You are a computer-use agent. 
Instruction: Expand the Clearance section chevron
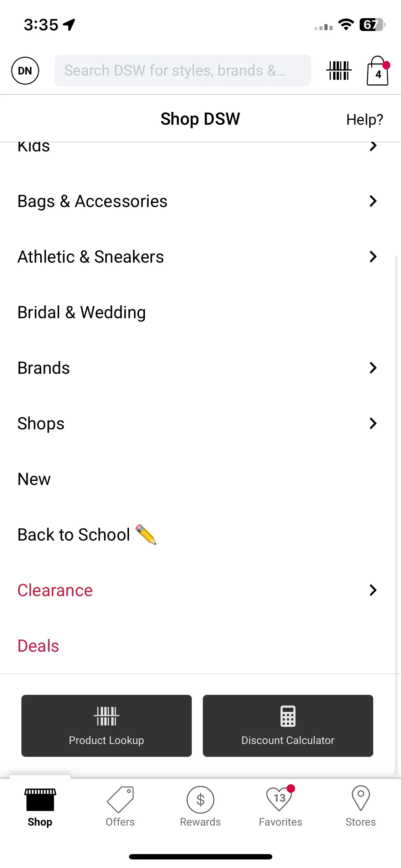[373, 590]
